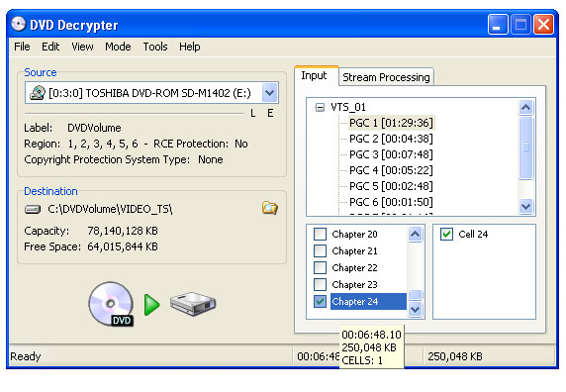Click the DVDVolume label value

point(94,128)
